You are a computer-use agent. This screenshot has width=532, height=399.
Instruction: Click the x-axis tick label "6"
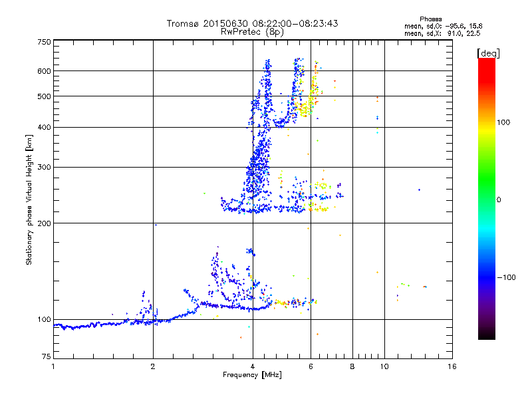[x=311, y=366]
